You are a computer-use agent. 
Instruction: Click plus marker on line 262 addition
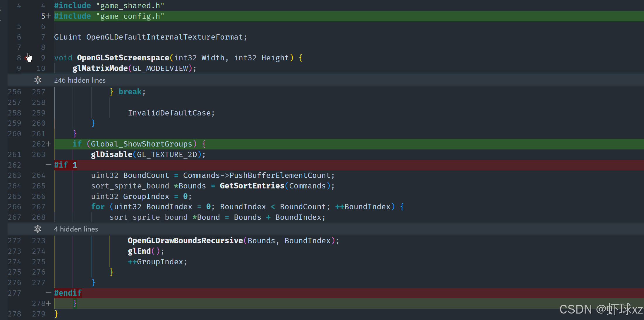pos(49,144)
